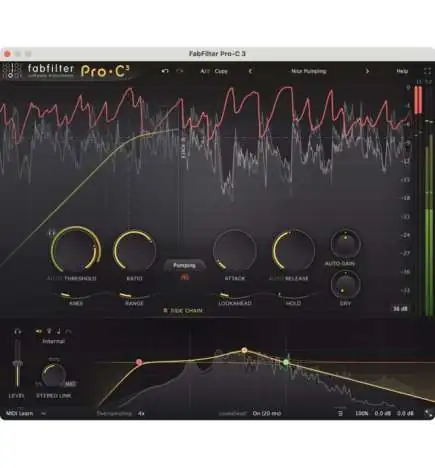Viewport: 435px width, 468px height.
Task: Click the red character icon below the style button
Action: coord(184,277)
